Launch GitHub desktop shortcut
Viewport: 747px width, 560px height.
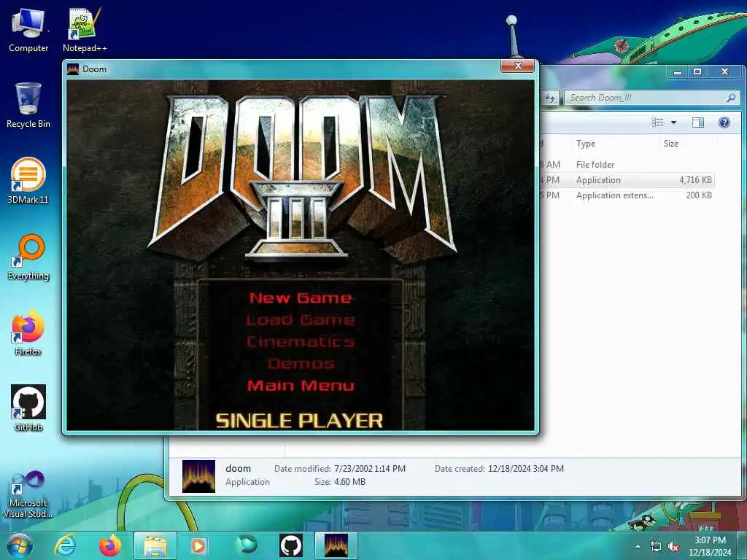[28, 408]
